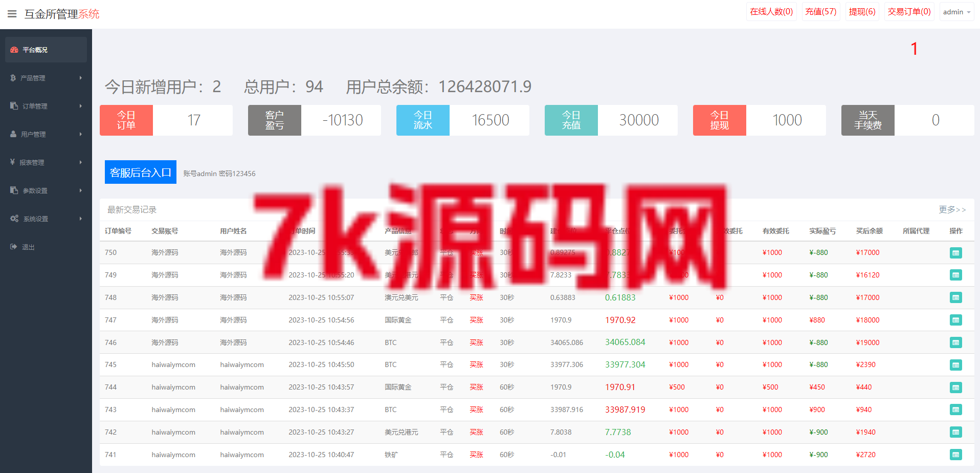980x473 pixels.
Task: Click 买后余额 column header
Action: 870,231
